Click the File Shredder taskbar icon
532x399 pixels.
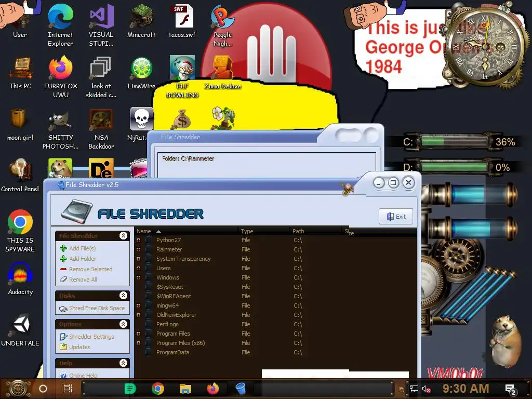[x=241, y=389]
